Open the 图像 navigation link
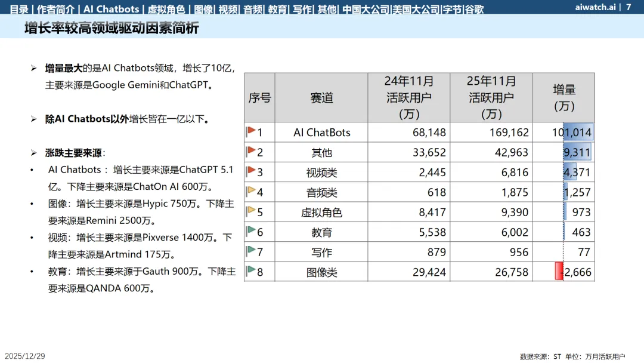This screenshot has width=644, height=363. [x=203, y=9]
